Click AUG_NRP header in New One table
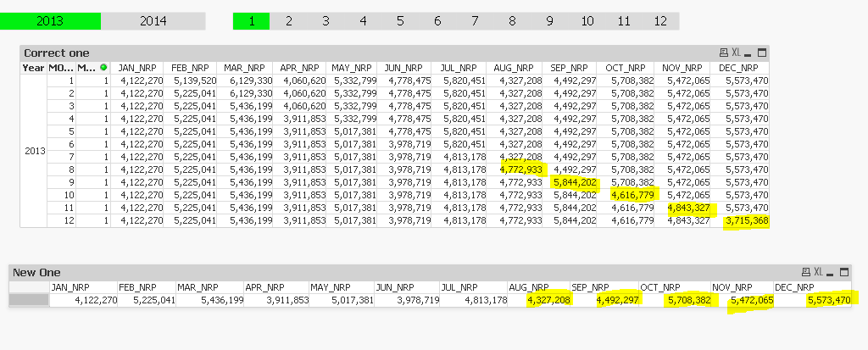868x350 pixels. 538,287
